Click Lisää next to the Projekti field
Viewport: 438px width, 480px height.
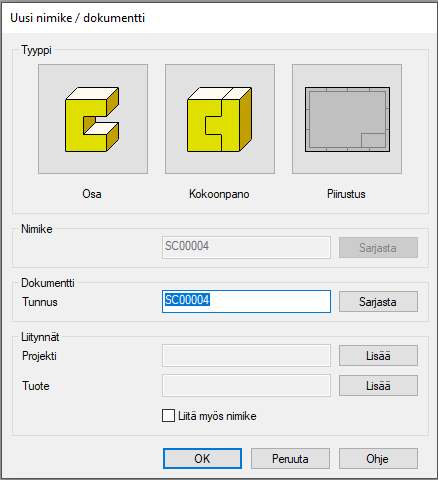point(378,356)
